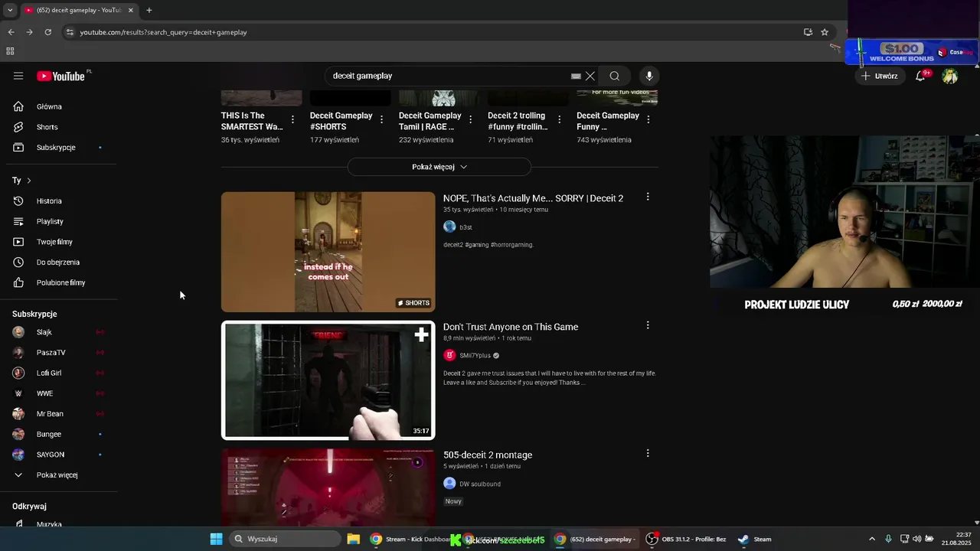
Task: Switch to OBS 31.1.2 in taskbar
Action: [x=687, y=539]
